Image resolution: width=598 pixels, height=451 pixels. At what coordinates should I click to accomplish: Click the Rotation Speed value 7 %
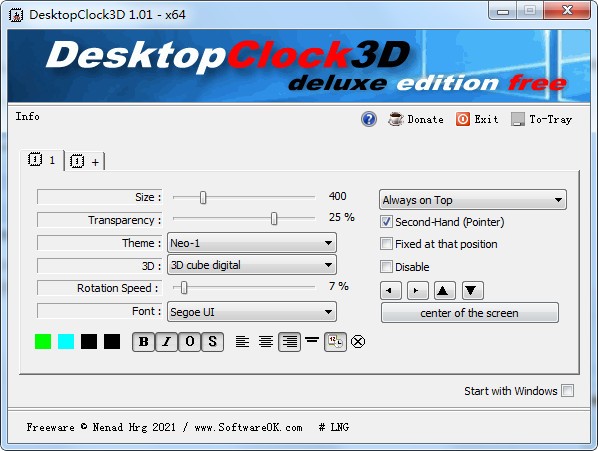coord(339,286)
